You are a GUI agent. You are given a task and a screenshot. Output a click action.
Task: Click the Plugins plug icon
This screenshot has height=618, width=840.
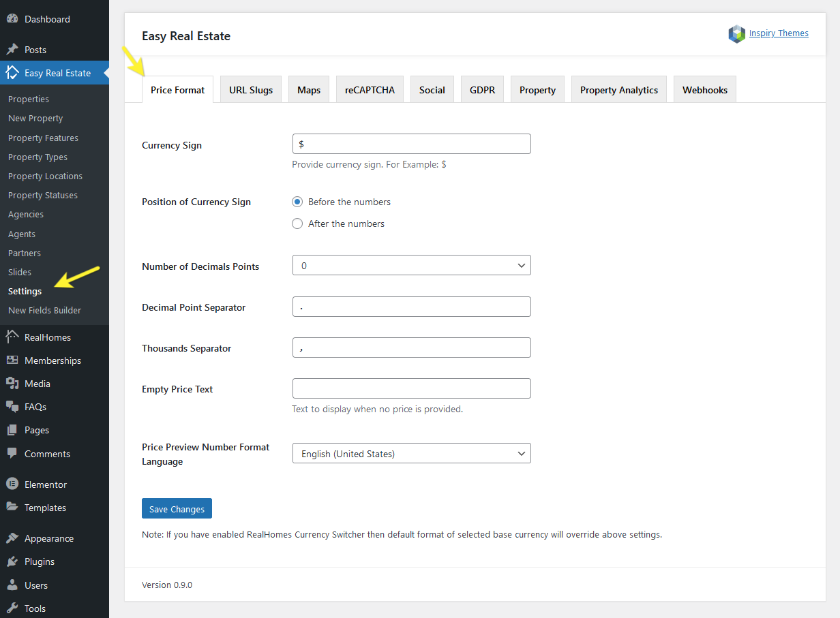coord(12,561)
